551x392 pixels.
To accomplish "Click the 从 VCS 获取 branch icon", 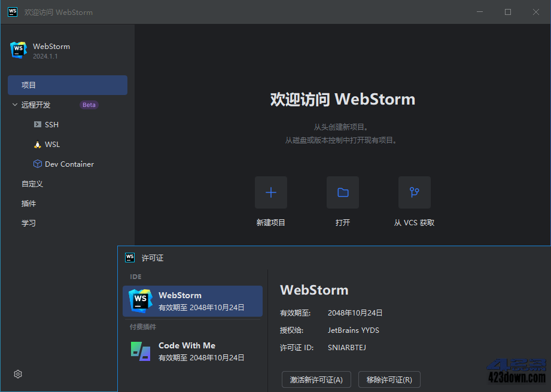I will (414, 192).
